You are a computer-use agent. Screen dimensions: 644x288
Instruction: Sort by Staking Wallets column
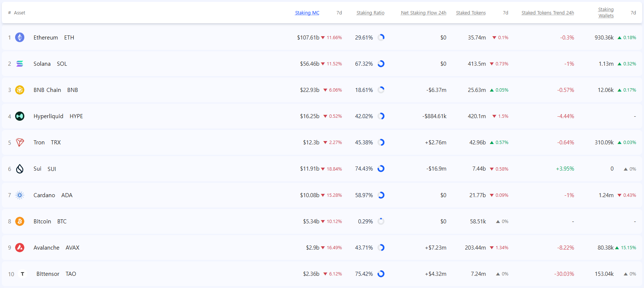tap(606, 13)
